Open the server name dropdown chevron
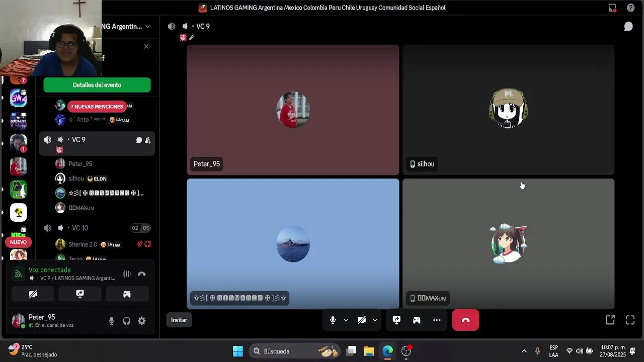Screen dimensions: 644x362 click(147, 27)
